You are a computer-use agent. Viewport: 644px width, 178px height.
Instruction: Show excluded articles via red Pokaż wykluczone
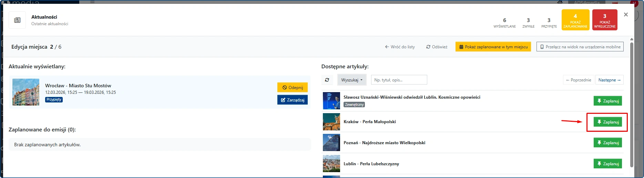point(605,20)
